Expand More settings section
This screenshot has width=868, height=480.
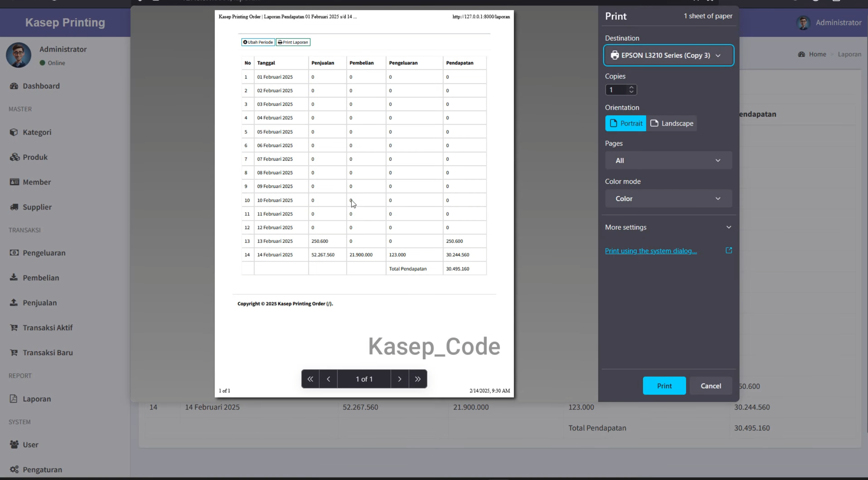point(668,227)
